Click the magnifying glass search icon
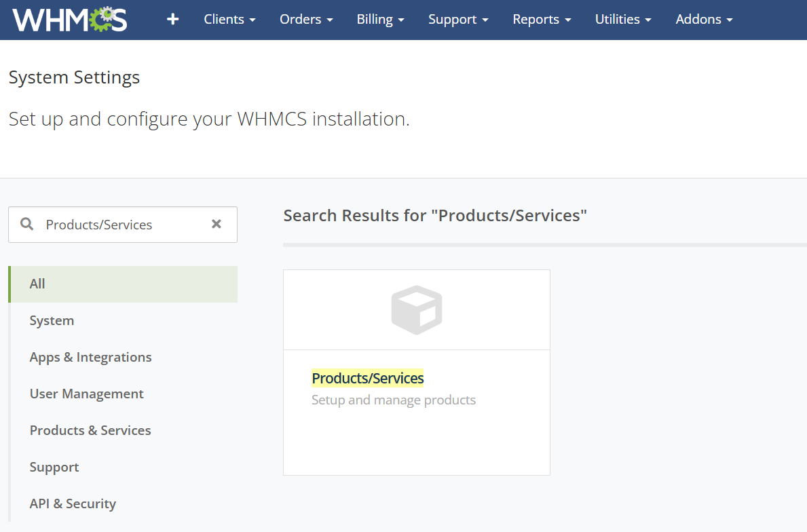 point(27,224)
